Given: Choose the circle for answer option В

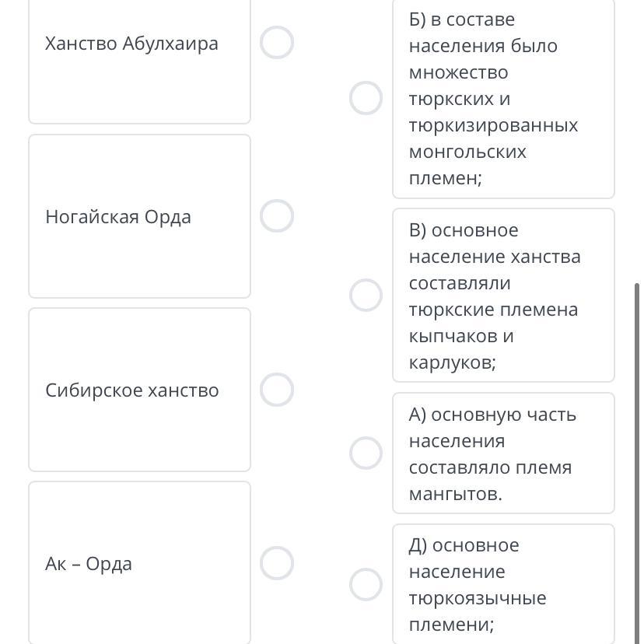Looking at the screenshot, I should [x=366, y=296].
